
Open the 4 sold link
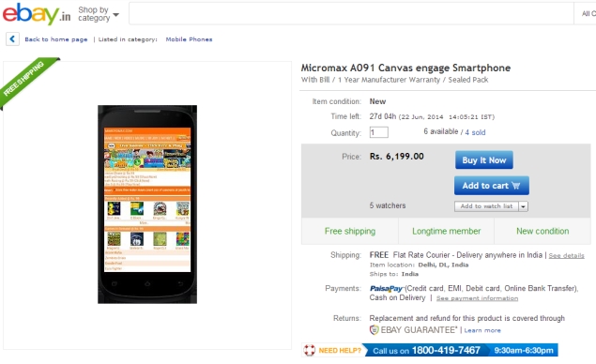tap(475, 132)
